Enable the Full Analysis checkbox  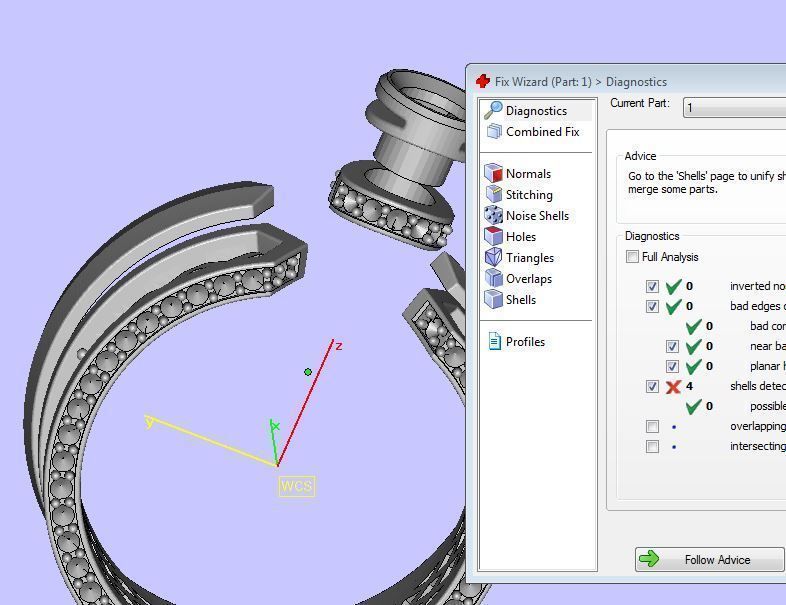(632, 257)
